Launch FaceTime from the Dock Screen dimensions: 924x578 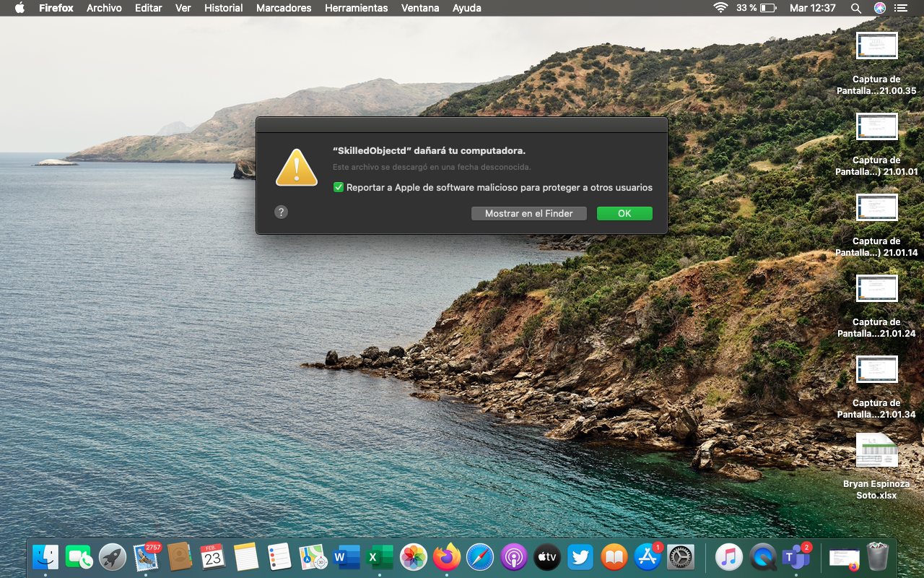[x=79, y=557]
